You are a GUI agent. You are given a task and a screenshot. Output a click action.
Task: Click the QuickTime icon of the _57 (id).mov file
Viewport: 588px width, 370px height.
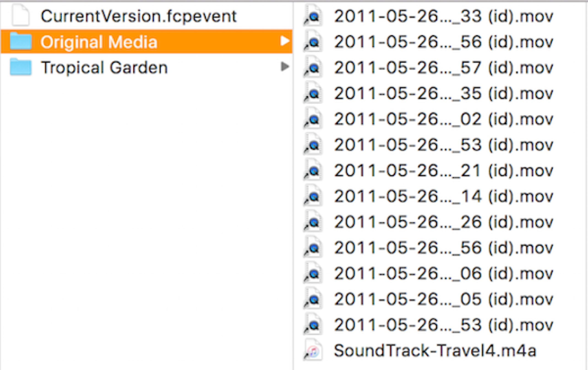[x=313, y=68]
